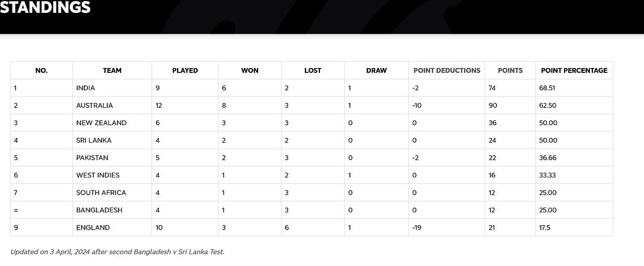Click the DRAW column header
This screenshot has width=644, height=266.
[x=376, y=70]
